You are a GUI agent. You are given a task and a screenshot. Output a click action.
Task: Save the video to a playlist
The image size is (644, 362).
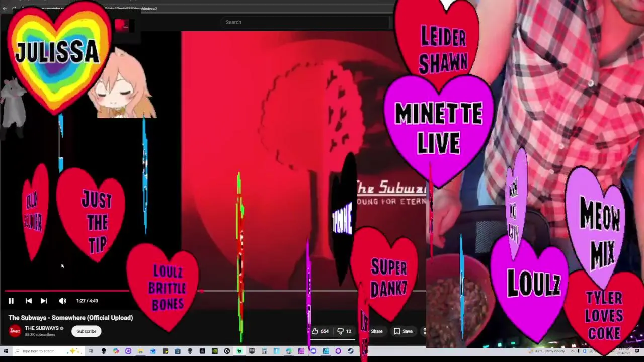point(403,331)
